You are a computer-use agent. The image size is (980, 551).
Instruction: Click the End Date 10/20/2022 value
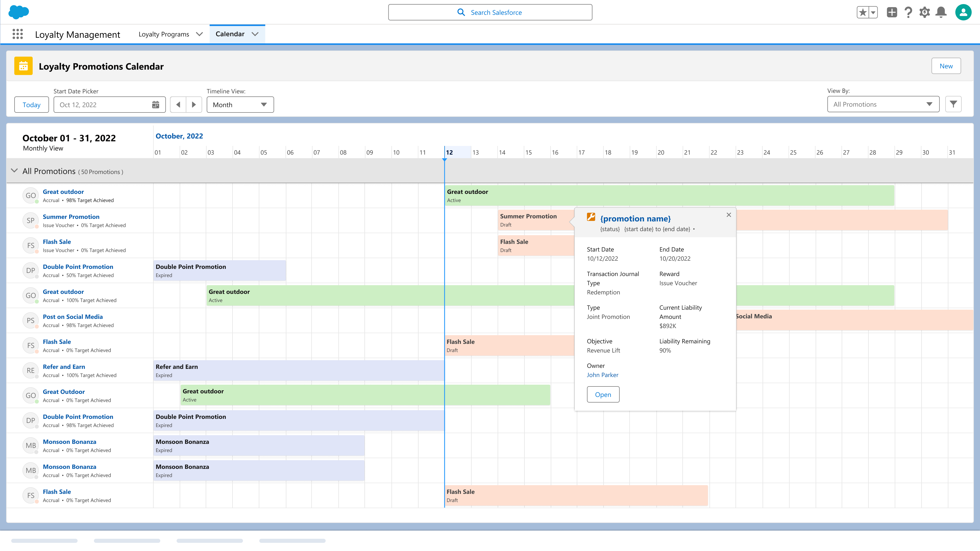[675, 259]
